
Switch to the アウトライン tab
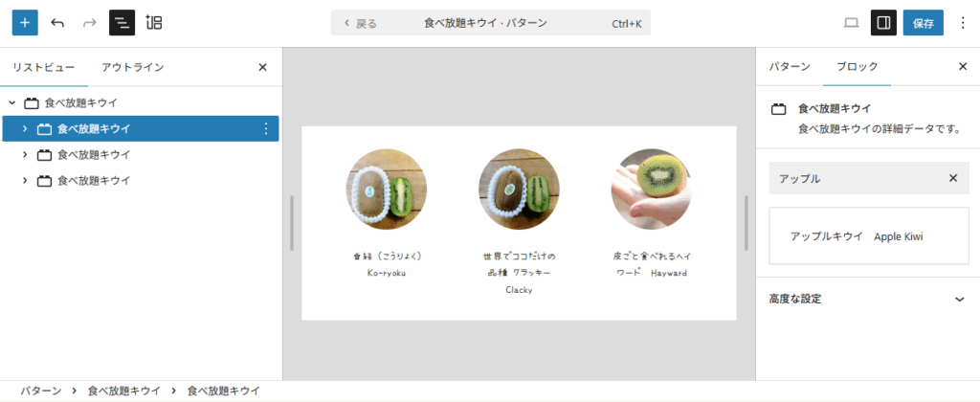pos(133,67)
